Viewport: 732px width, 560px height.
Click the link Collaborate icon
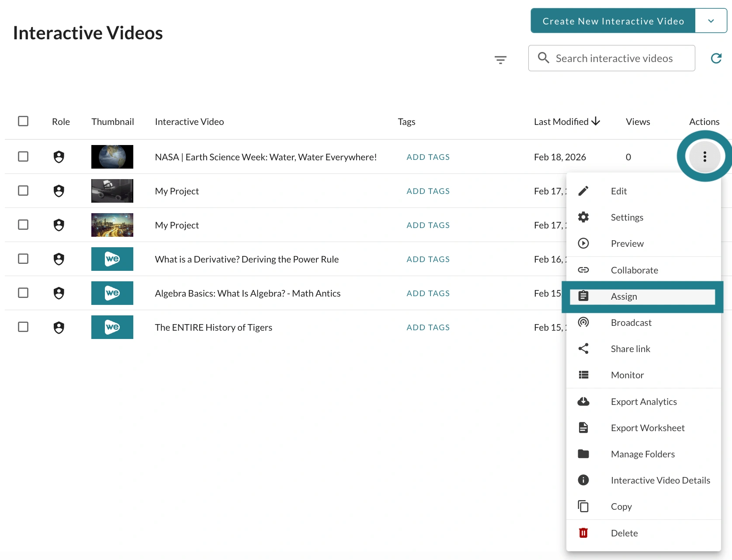pyautogui.click(x=583, y=270)
